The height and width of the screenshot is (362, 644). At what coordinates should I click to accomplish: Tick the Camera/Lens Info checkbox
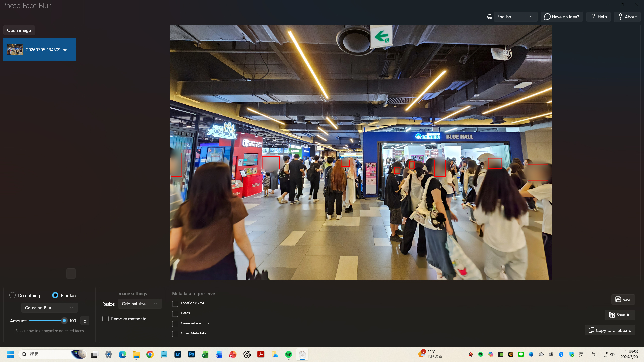point(175,324)
